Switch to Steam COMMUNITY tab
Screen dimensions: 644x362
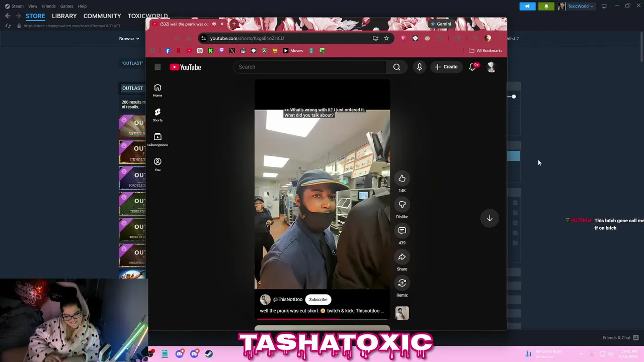click(102, 16)
